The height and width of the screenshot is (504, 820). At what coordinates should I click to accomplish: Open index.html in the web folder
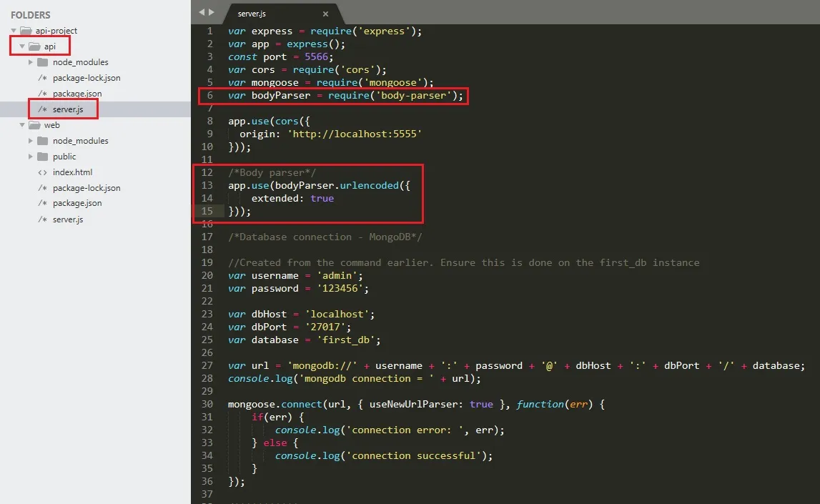72,172
